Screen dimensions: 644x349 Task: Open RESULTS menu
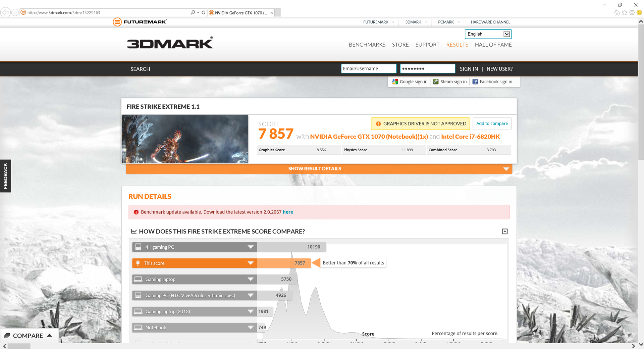(x=457, y=45)
